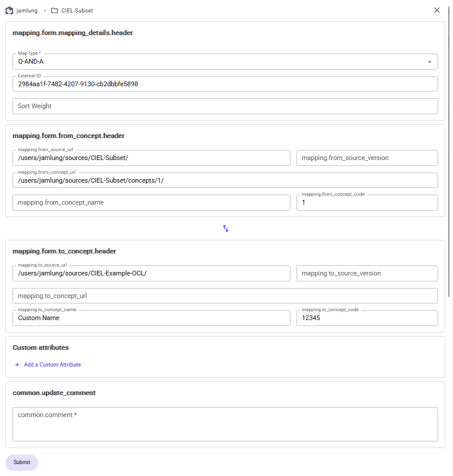453x476 pixels.
Task: Edit the from concept URL field
Action: 225,180
